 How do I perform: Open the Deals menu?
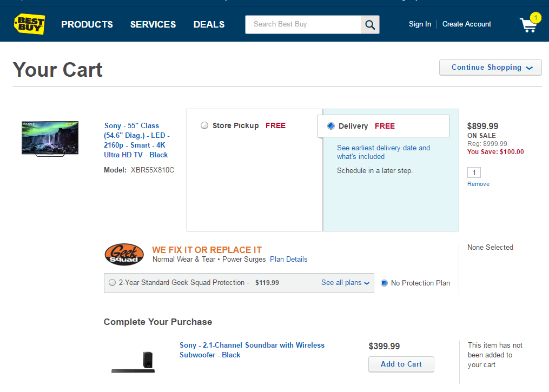(x=209, y=24)
